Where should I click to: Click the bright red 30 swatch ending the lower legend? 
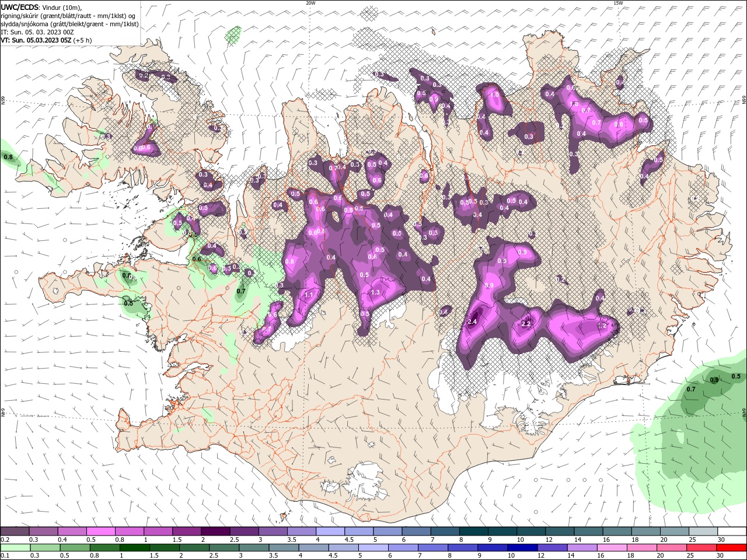coord(732,548)
